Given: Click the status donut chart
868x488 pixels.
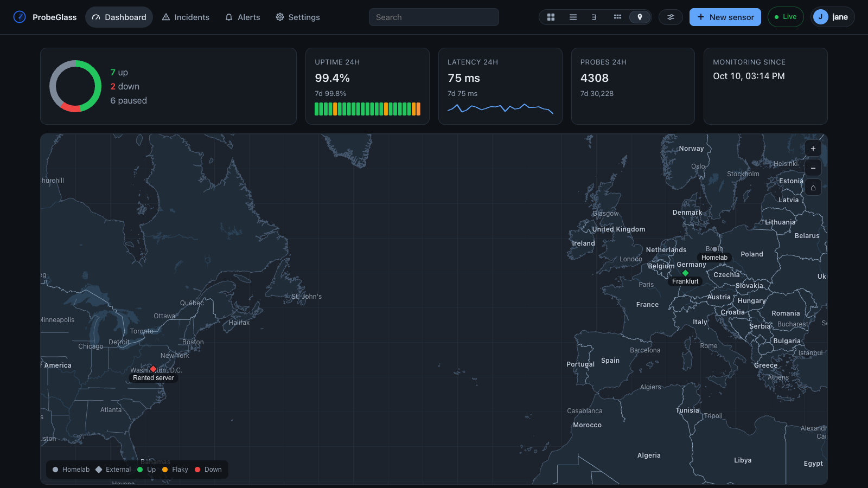Looking at the screenshot, I should [x=75, y=86].
